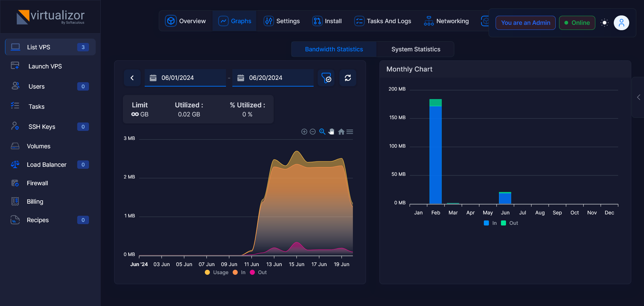Toggle In series in Monthly Chart legend
The height and width of the screenshot is (306, 644).
[490, 223]
